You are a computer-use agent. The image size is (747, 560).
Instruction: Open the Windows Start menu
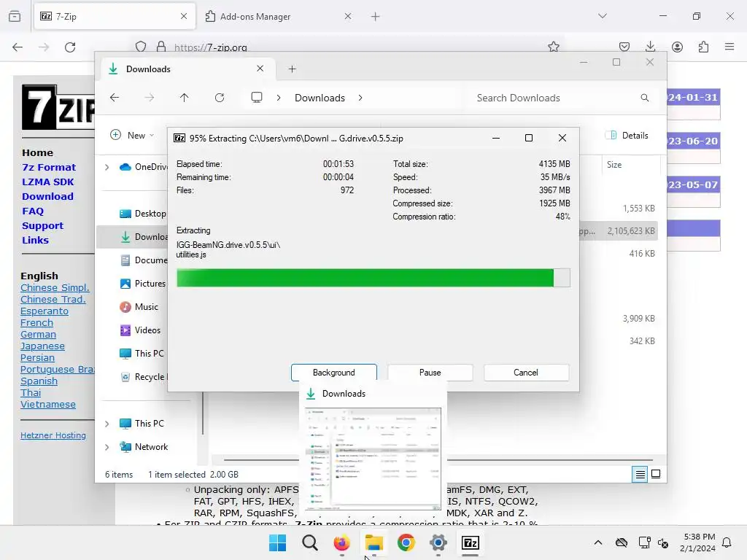pyautogui.click(x=277, y=542)
